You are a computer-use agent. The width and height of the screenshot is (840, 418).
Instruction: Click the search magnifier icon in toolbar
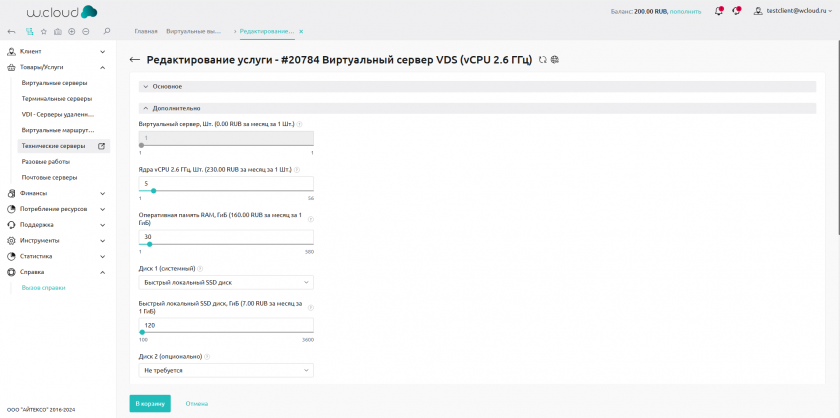click(x=107, y=31)
